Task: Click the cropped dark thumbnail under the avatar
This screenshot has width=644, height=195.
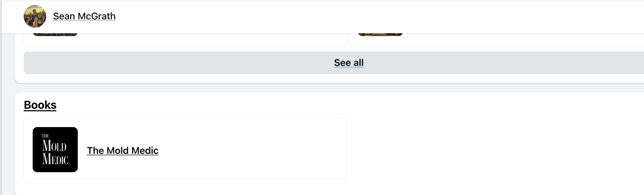Action: point(55,35)
